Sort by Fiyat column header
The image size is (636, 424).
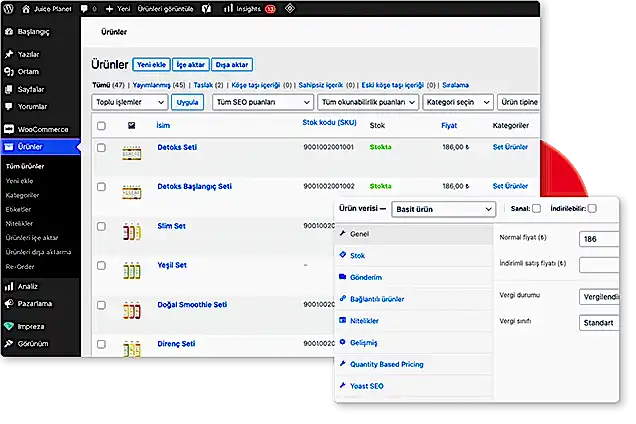pos(449,126)
